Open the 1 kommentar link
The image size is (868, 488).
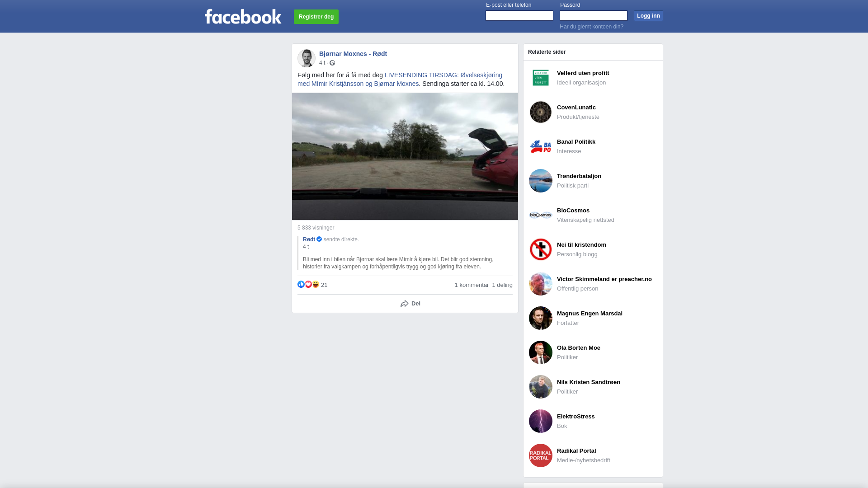[472, 285]
